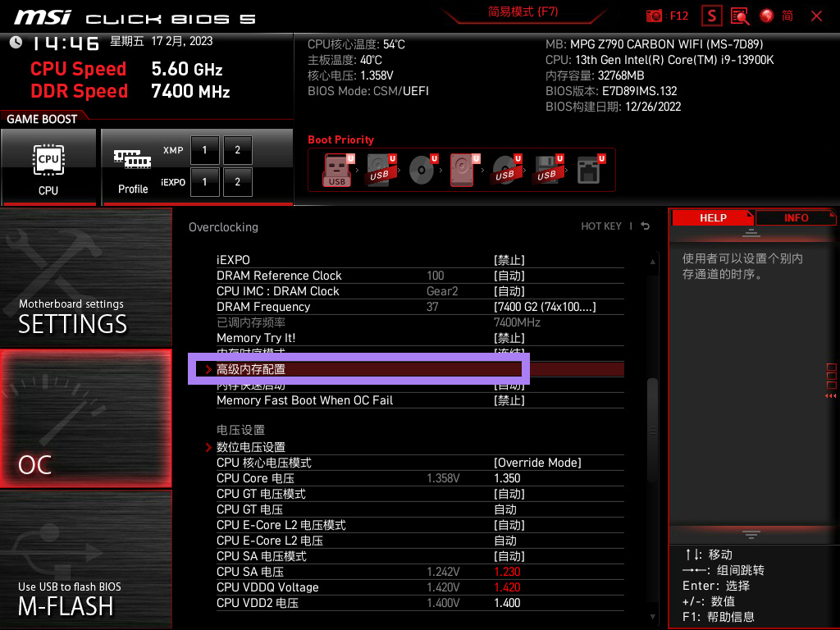Click the GAME BOOST label
The width and height of the screenshot is (840, 630).
pos(42,119)
